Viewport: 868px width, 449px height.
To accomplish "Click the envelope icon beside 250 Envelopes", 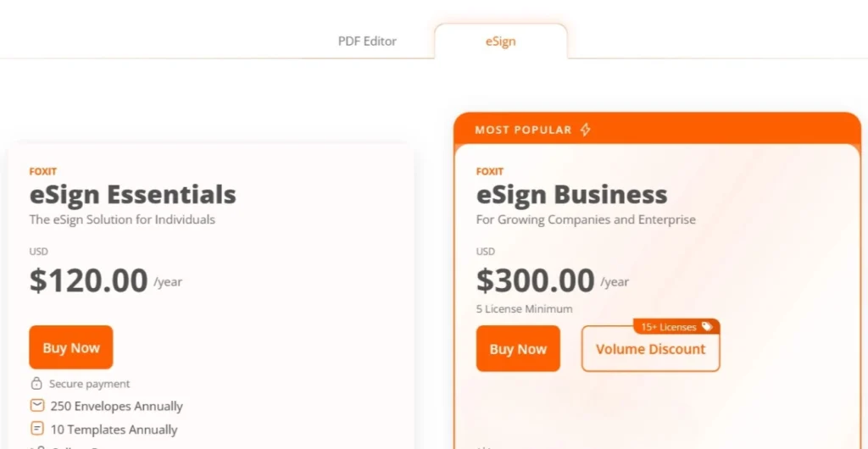I will point(36,406).
